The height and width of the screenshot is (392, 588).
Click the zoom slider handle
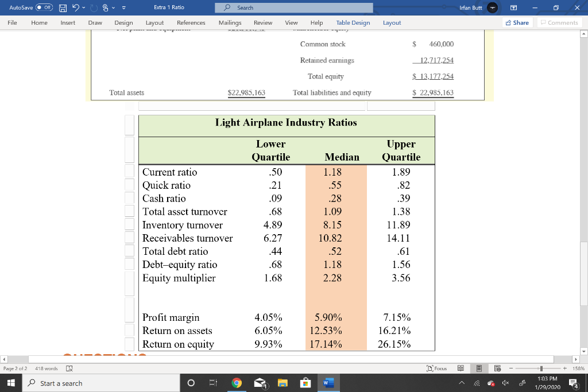pos(541,368)
